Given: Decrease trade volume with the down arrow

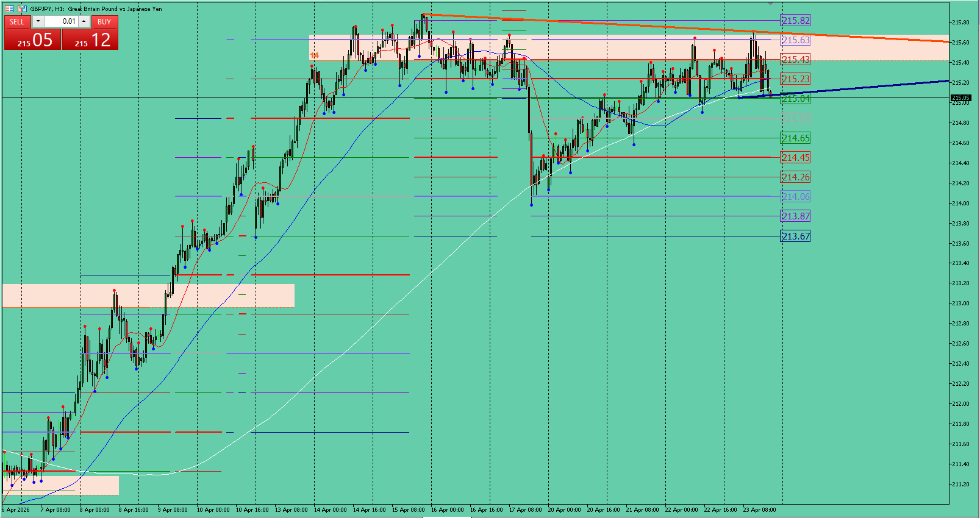Looking at the screenshot, I should (x=38, y=21).
